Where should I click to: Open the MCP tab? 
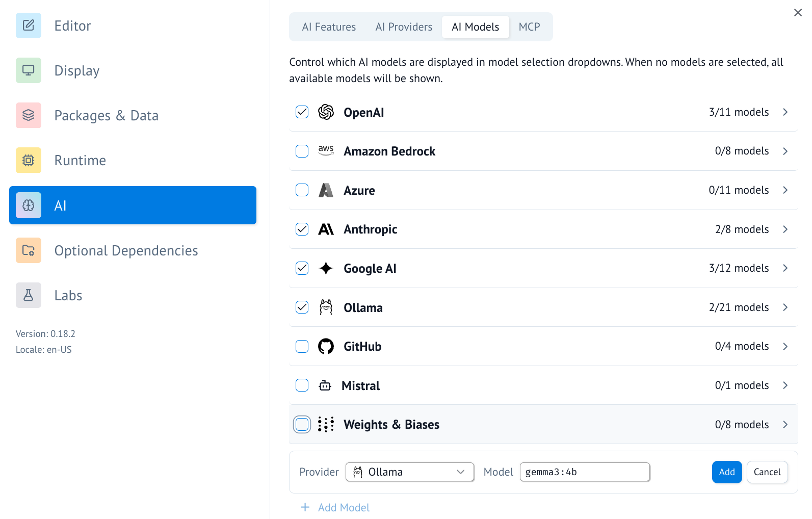529,27
